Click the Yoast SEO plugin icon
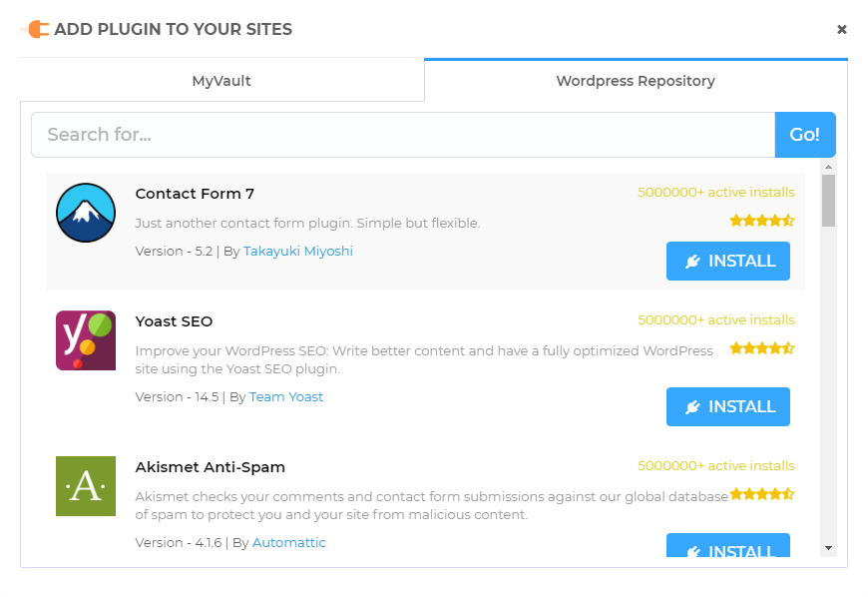This screenshot has width=868, height=597. 85,340
